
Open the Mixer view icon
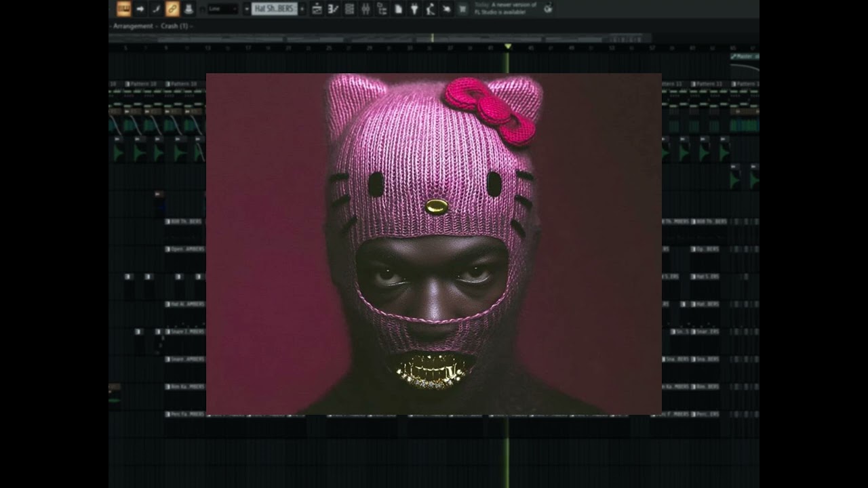[x=366, y=9]
